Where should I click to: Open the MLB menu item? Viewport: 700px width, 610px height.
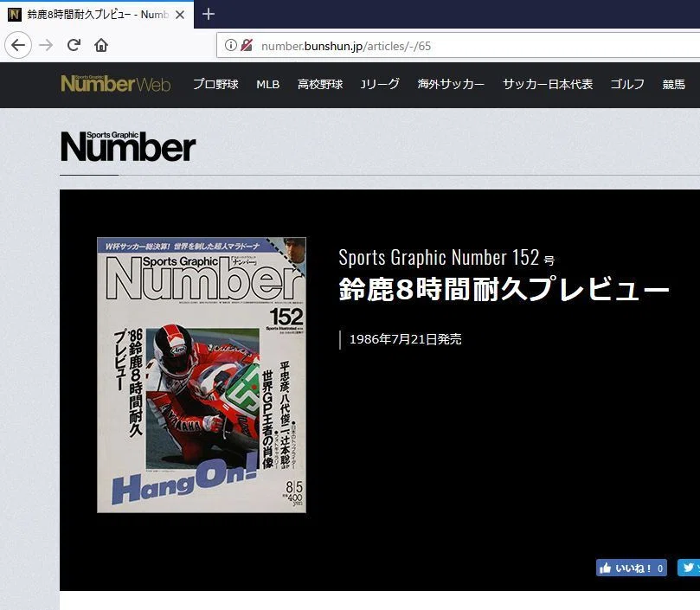pos(268,85)
